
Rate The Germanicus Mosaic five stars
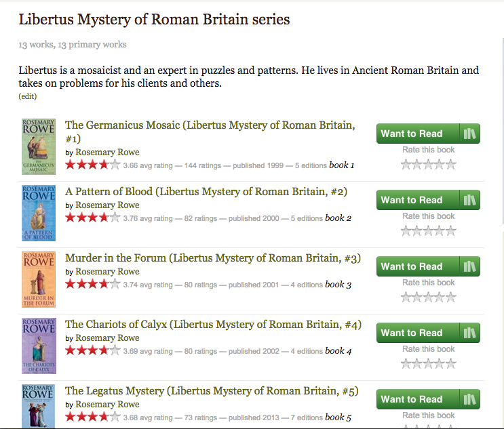[451, 164]
